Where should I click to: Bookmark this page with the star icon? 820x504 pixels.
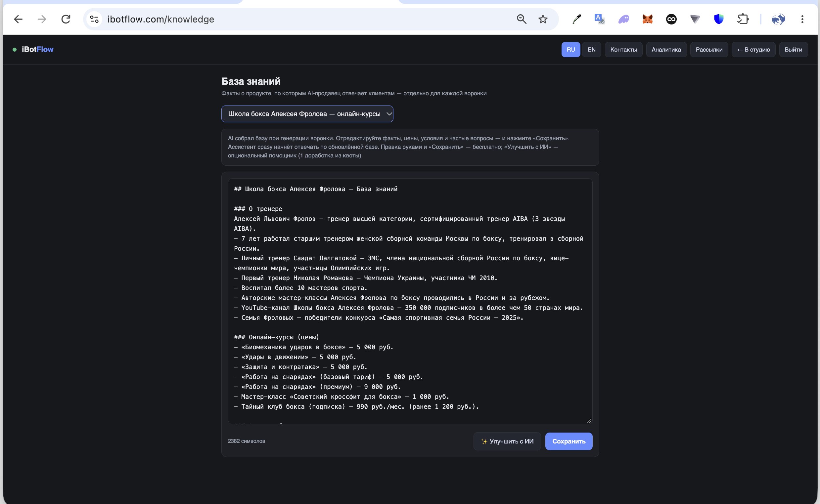click(x=543, y=19)
